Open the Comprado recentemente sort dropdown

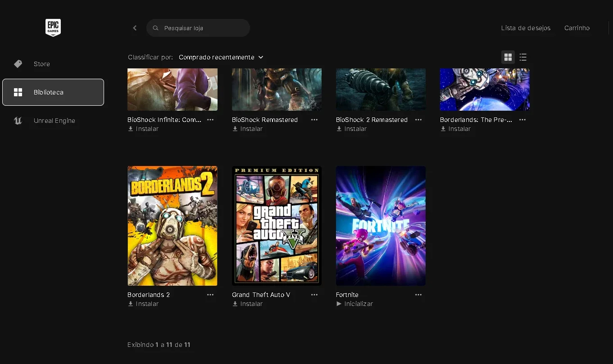221,57
